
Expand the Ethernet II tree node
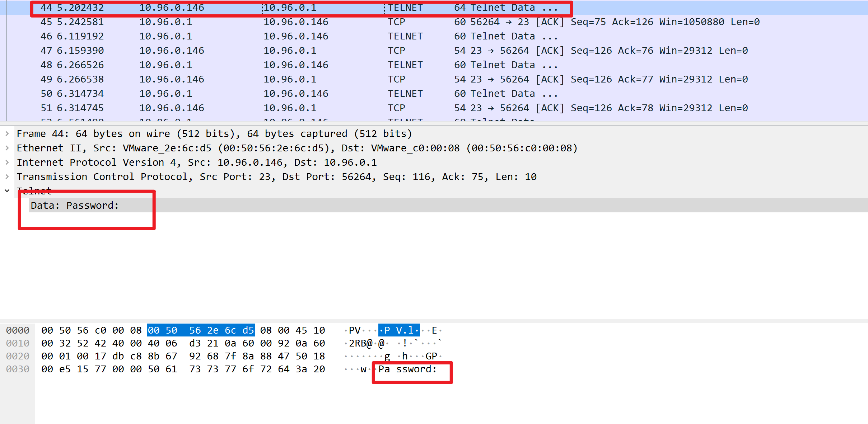[x=7, y=148]
